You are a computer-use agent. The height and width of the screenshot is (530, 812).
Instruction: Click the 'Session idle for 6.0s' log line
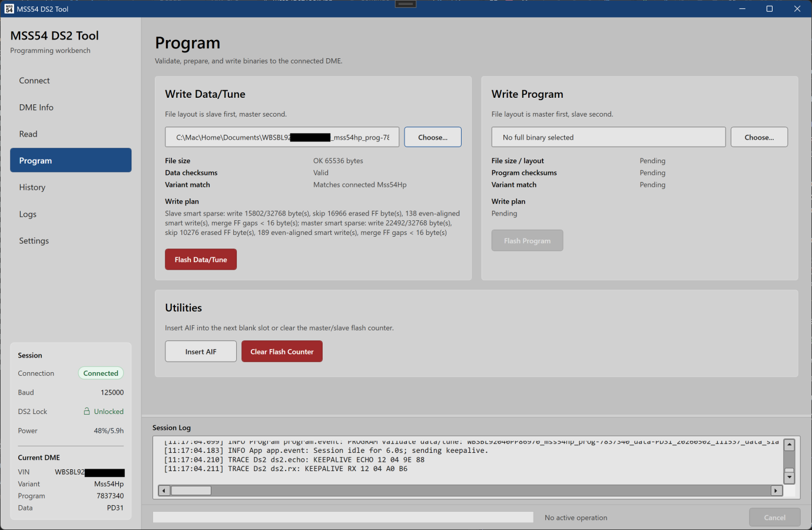(326, 451)
